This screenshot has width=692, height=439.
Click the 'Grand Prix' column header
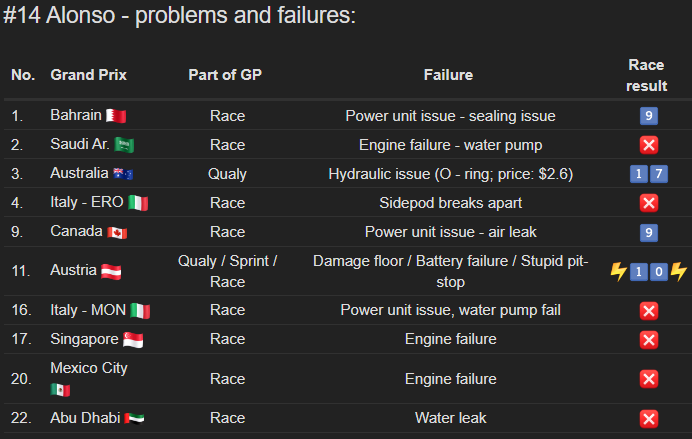(88, 75)
